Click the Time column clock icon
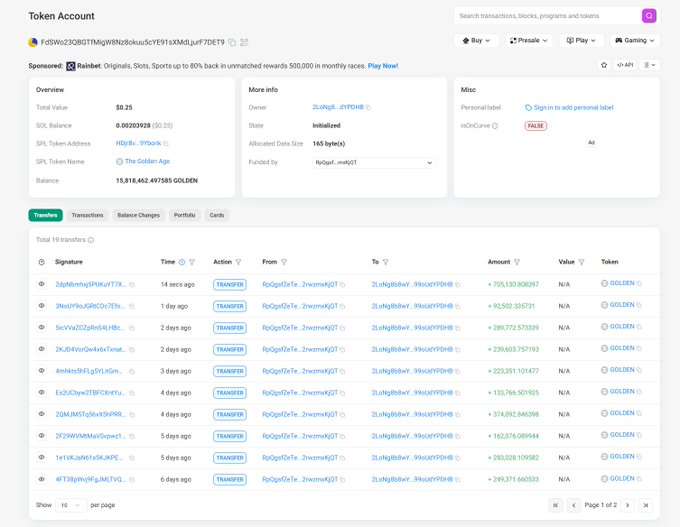This screenshot has width=680, height=527. tap(181, 262)
